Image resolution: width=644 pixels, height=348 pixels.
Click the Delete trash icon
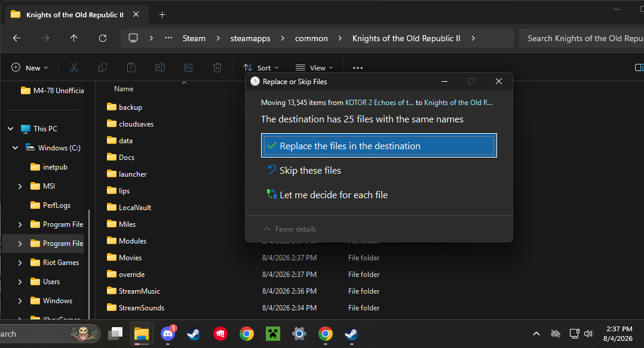coord(217,67)
